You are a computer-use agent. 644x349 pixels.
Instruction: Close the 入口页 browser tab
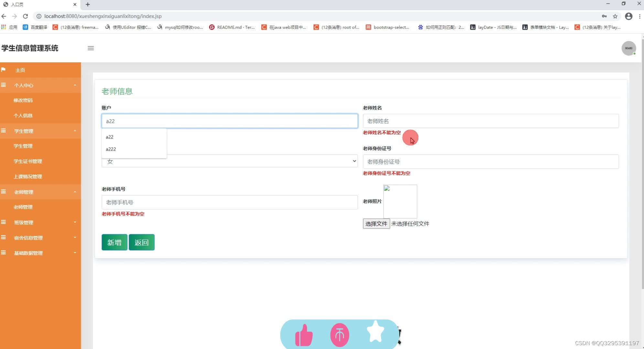coord(75,5)
